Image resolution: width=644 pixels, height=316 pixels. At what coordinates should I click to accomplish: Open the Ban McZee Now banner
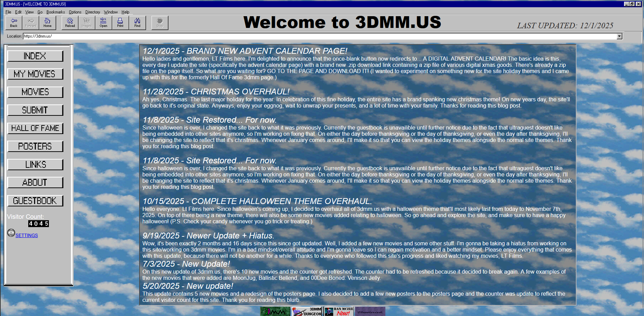coord(339,312)
